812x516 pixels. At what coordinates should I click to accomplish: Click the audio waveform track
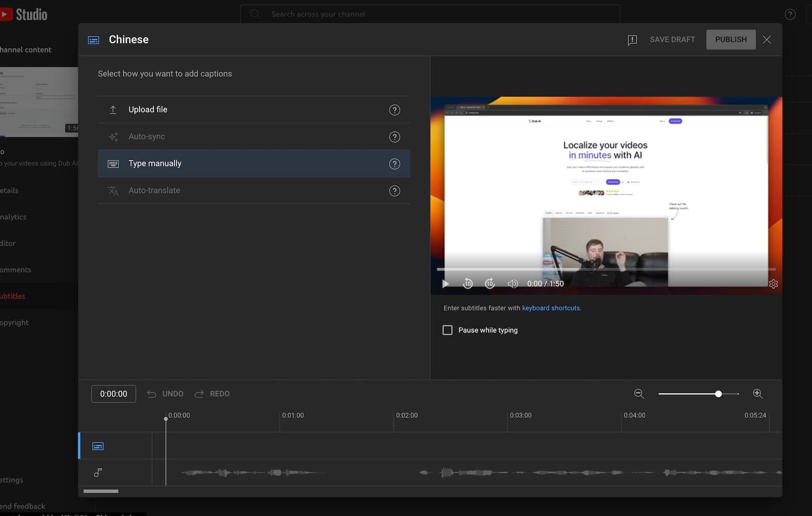[x=467, y=472]
